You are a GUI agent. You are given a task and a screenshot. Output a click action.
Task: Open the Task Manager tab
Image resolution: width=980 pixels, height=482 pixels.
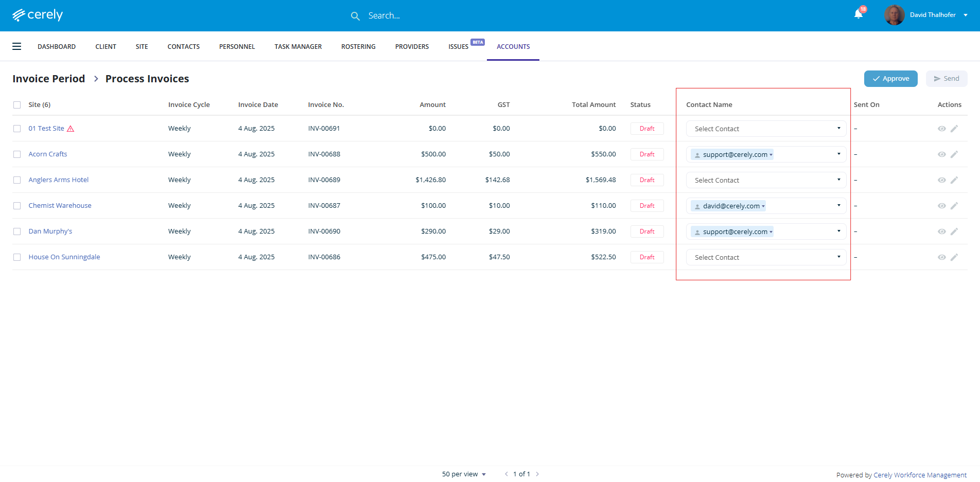pyautogui.click(x=298, y=47)
